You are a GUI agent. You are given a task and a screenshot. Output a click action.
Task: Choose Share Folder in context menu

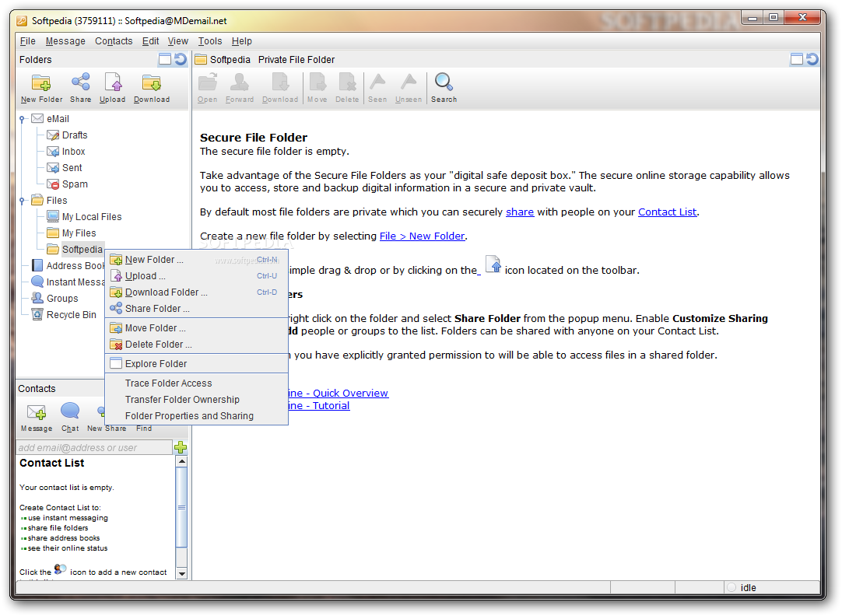click(197, 309)
